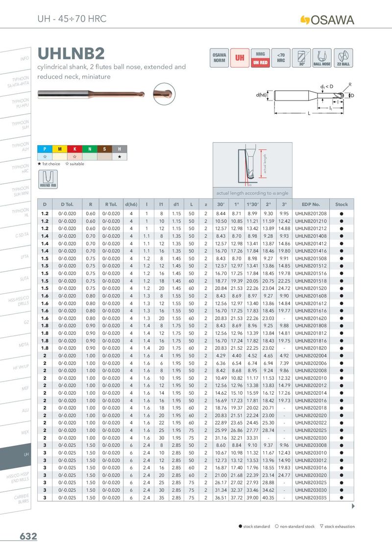Click the 'stock standard' legend entry
The image size is (392, 555).
point(254,527)
